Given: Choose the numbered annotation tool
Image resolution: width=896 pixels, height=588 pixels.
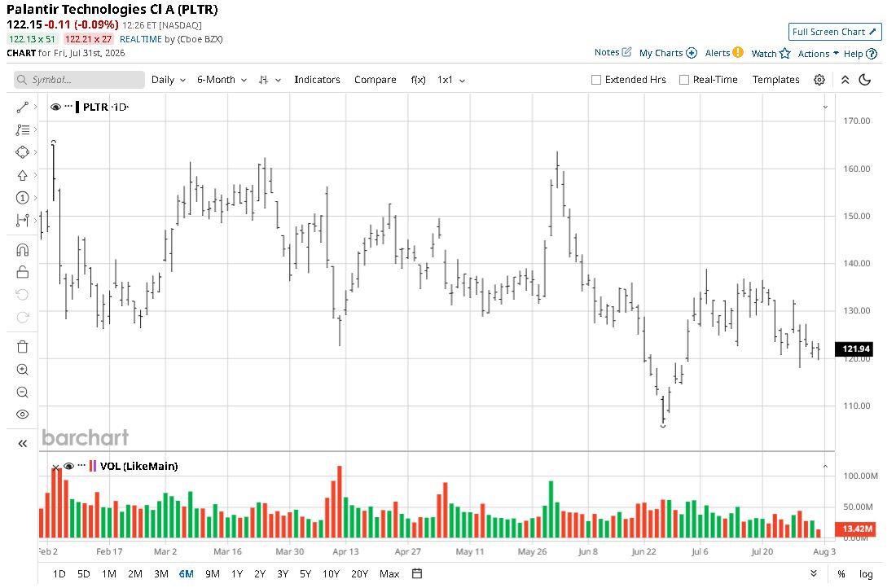Looking at the screenshot, I should pyautogui.click(x=22, y=198).
